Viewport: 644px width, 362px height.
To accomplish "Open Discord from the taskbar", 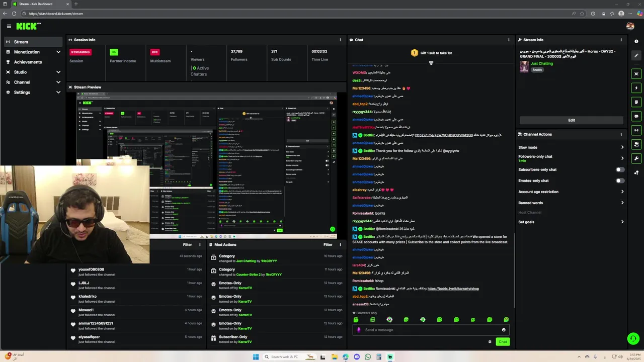I will tap(356, 357).
